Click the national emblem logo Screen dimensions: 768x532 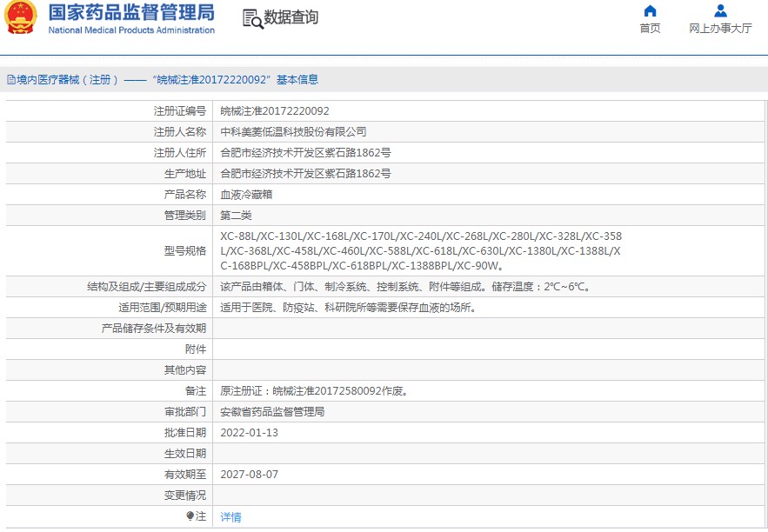coord(20,17)
